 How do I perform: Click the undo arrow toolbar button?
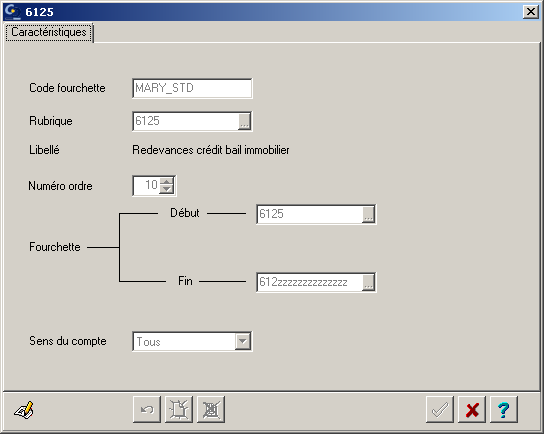tap(147, 410)
